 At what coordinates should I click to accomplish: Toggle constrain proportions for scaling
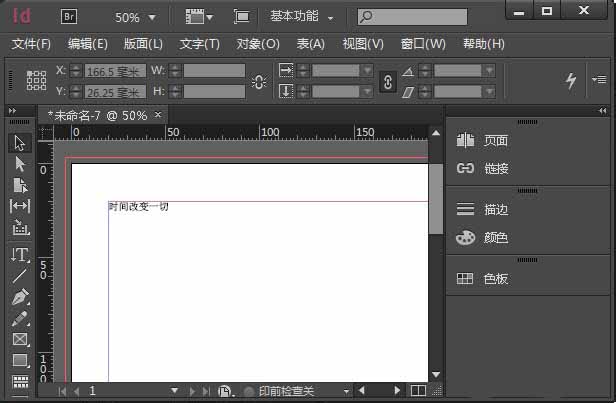(388, 82)
